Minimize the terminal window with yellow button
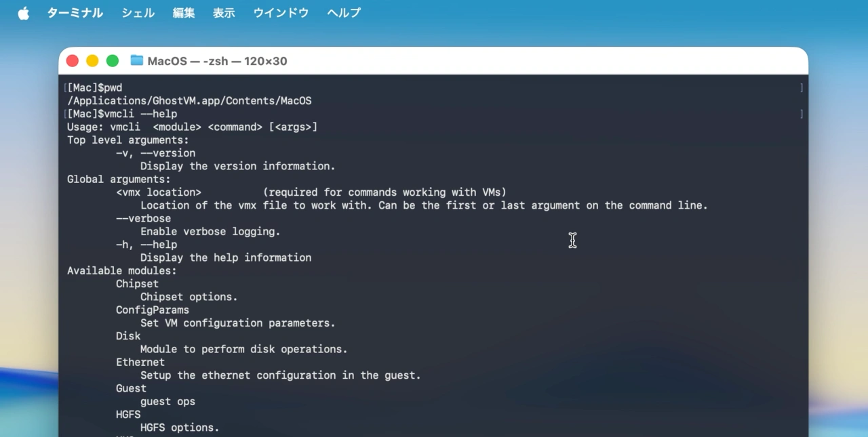Viewport: 868px width, 437px height. point(92,61)
